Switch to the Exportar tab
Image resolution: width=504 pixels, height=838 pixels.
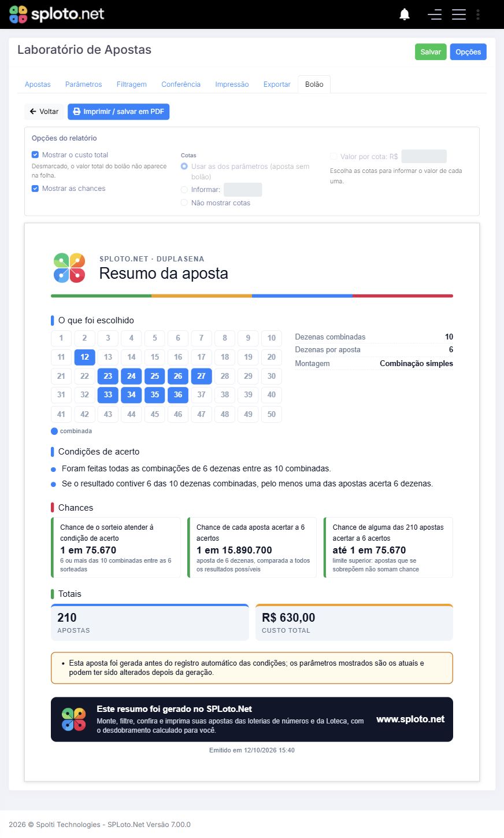click(x=277, y=84)
